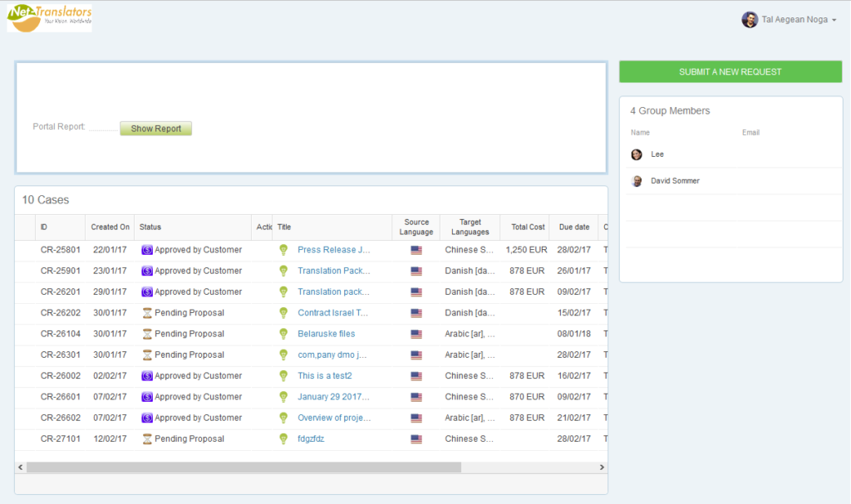Click the lightbulb action icon for CR-25801
This screenshot has height=504, width=851.
283,250
